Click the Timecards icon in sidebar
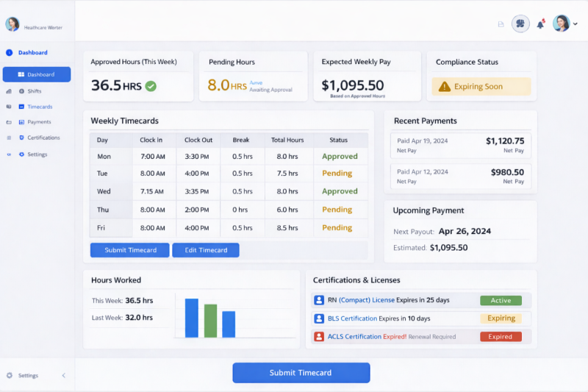588x392 pixels. [21, 107]
